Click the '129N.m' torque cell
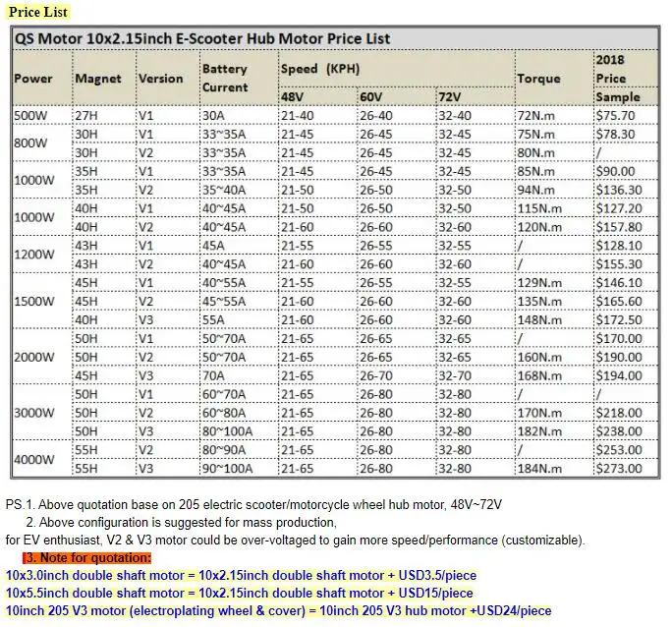This screenshot has height=627, width=672. (539, 283)
